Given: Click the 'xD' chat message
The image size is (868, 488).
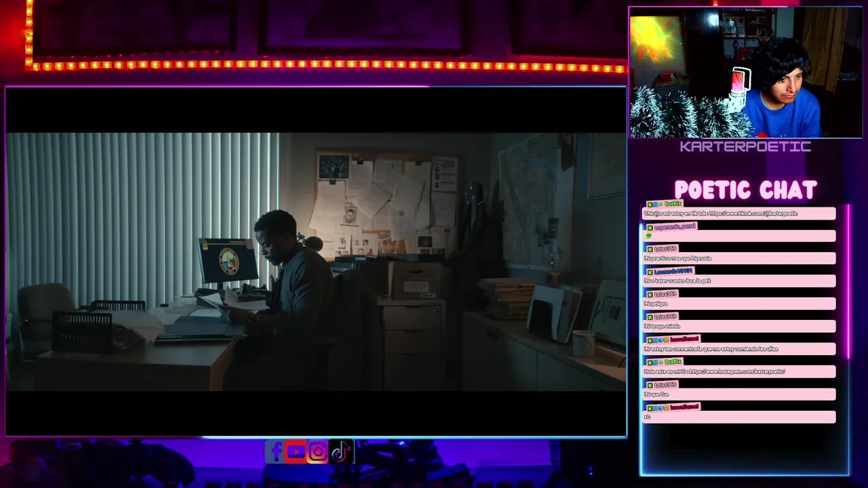Looking at the screenshot, I should 739,417.
